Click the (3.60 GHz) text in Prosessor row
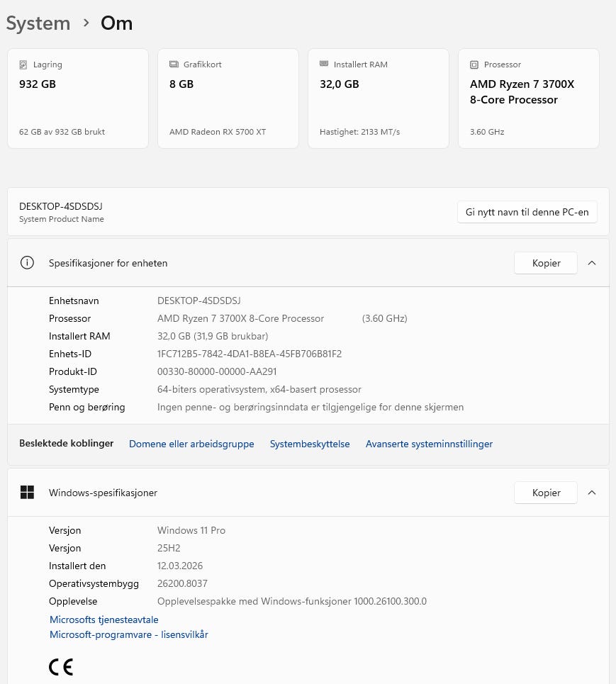Screen dimensions: 616x684 point(384,318)
